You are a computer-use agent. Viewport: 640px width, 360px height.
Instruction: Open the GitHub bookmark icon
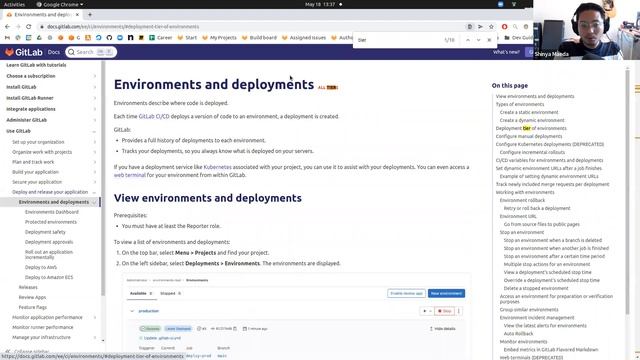109,38
